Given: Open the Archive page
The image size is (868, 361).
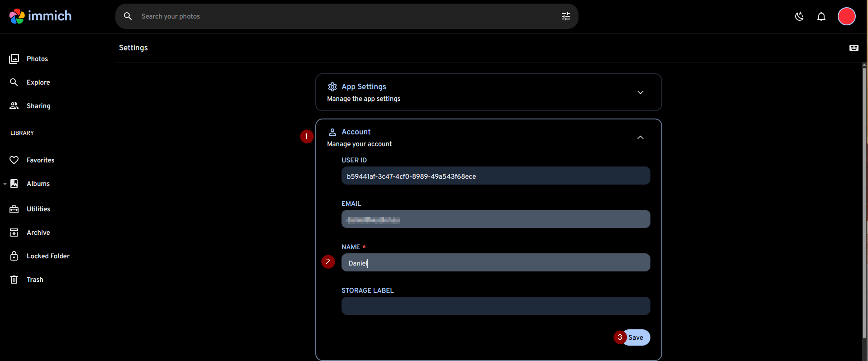Looking at the screenshot, I should coord(38,233).
